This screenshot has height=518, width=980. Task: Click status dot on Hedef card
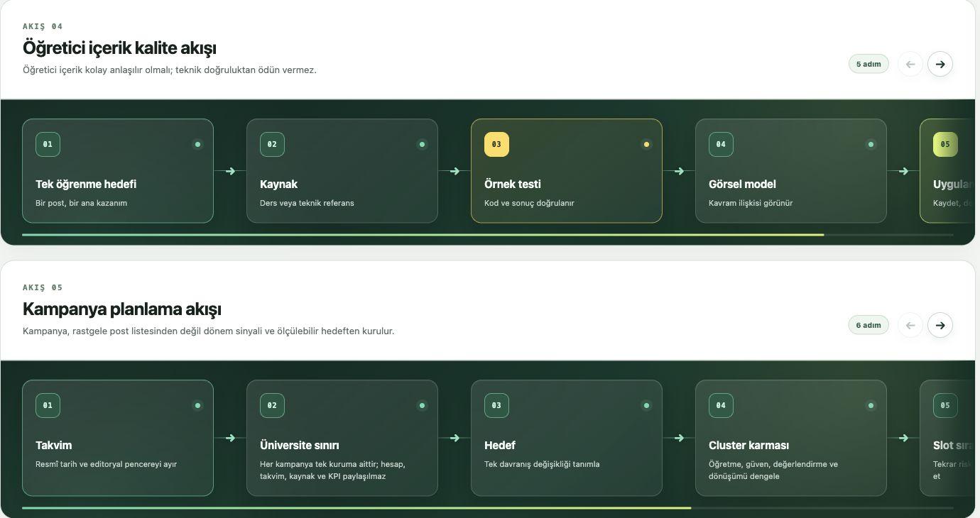[x=646, y=405]
